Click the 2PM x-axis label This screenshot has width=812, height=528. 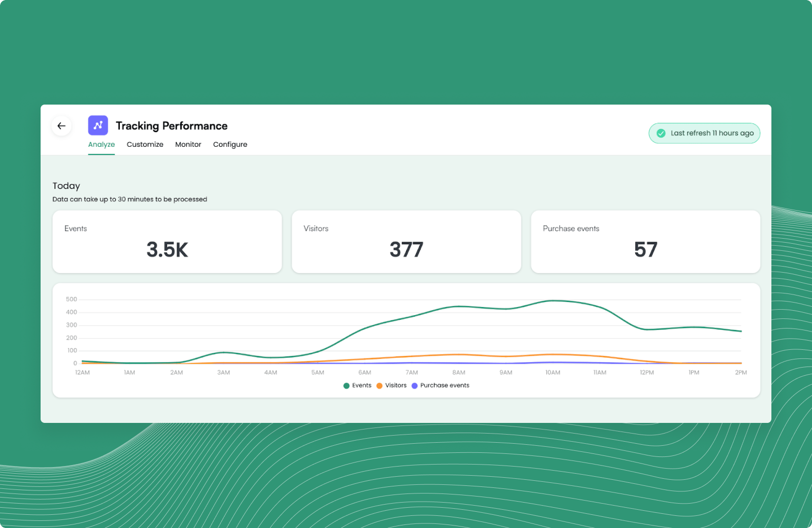[x=741, y=373]
